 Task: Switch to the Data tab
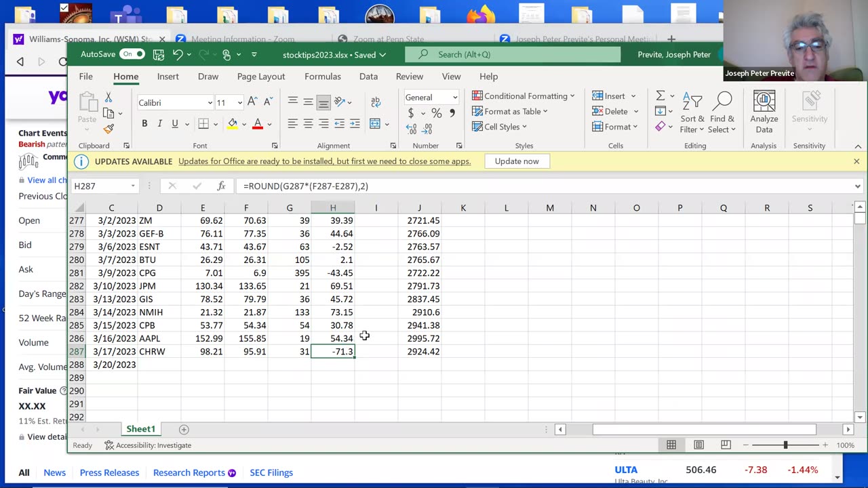[x=368, y=77]
